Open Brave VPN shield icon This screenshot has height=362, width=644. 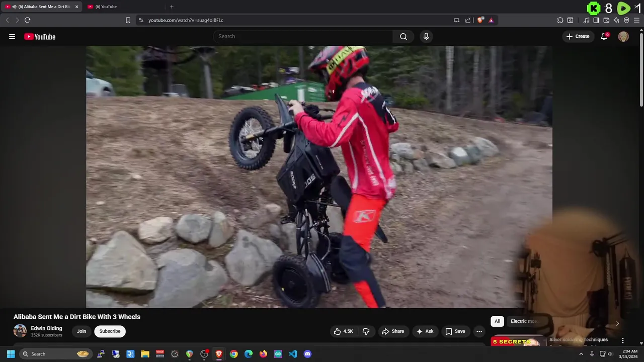(x=626, y=20)
